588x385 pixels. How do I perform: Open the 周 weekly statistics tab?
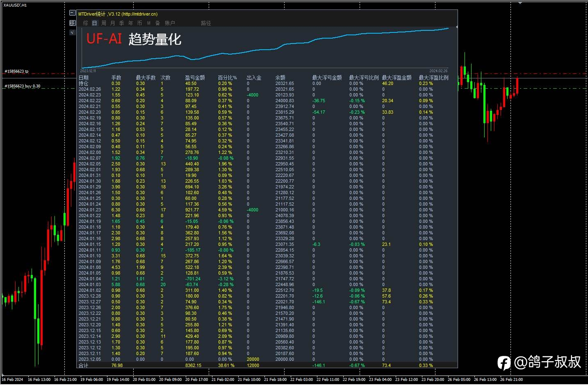pos(104,23)
